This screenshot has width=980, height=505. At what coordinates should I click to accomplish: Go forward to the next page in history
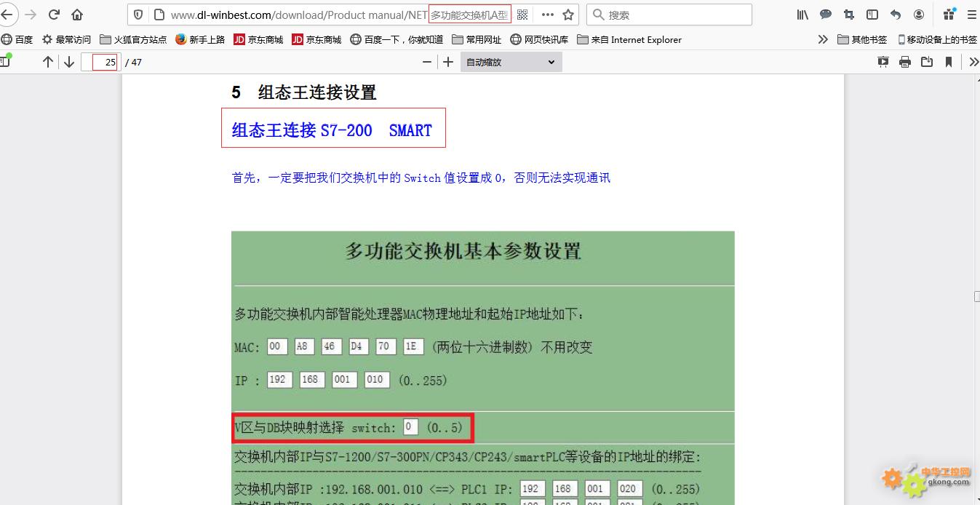(x=31, y=15)
